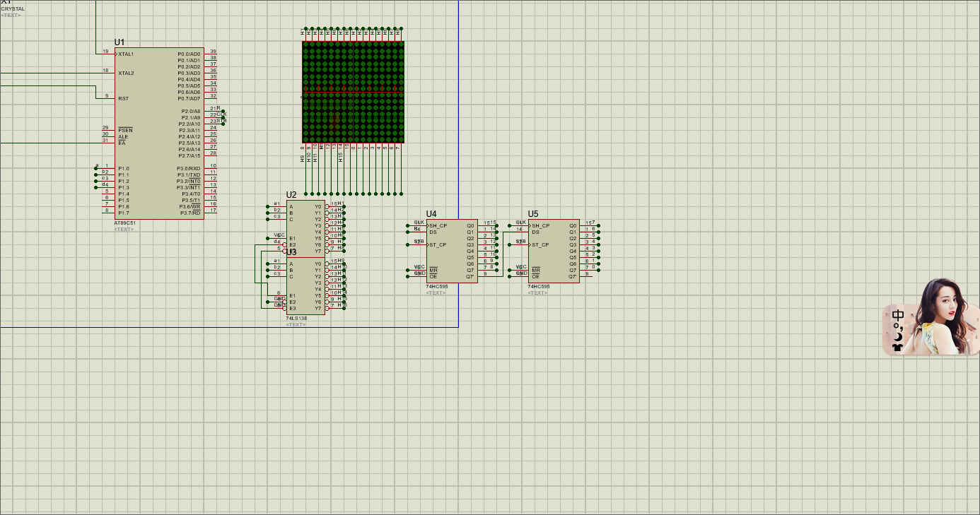The width and height of the screenshot is (980, 515).
Task: Click the P3.1/TXD pin label
Action: [189, 174]
